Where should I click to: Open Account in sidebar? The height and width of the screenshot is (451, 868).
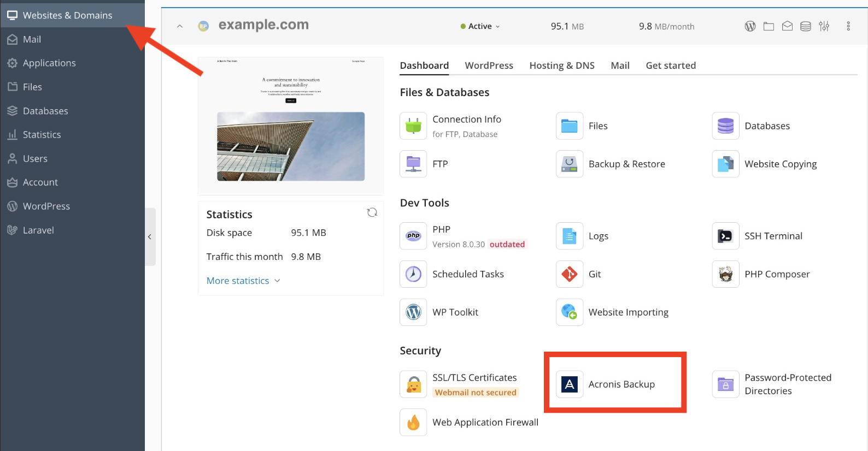72,182
